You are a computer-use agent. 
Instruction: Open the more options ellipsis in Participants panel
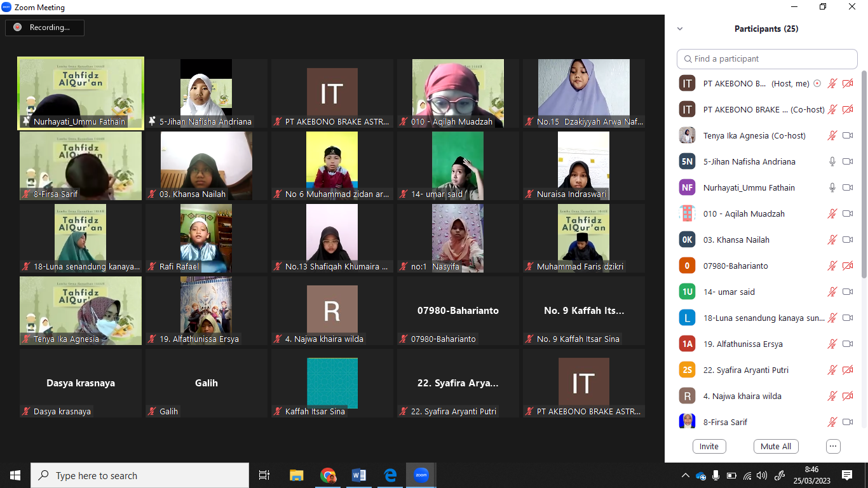(834, 446)
